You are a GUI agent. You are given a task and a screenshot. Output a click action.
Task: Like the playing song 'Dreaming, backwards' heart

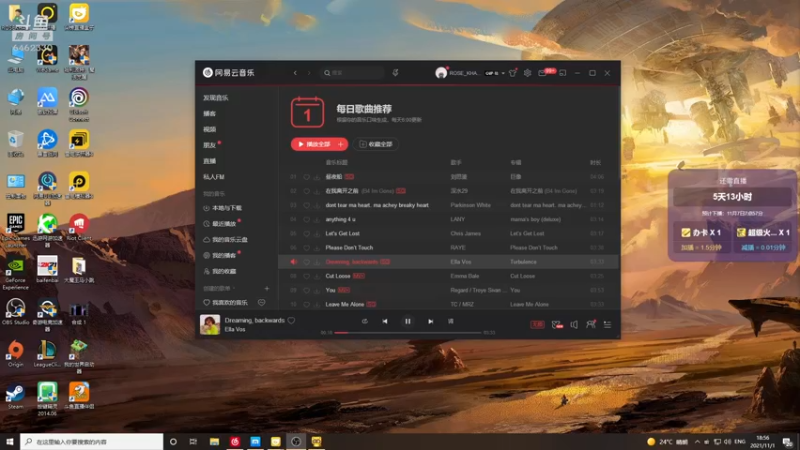[291, 320]
